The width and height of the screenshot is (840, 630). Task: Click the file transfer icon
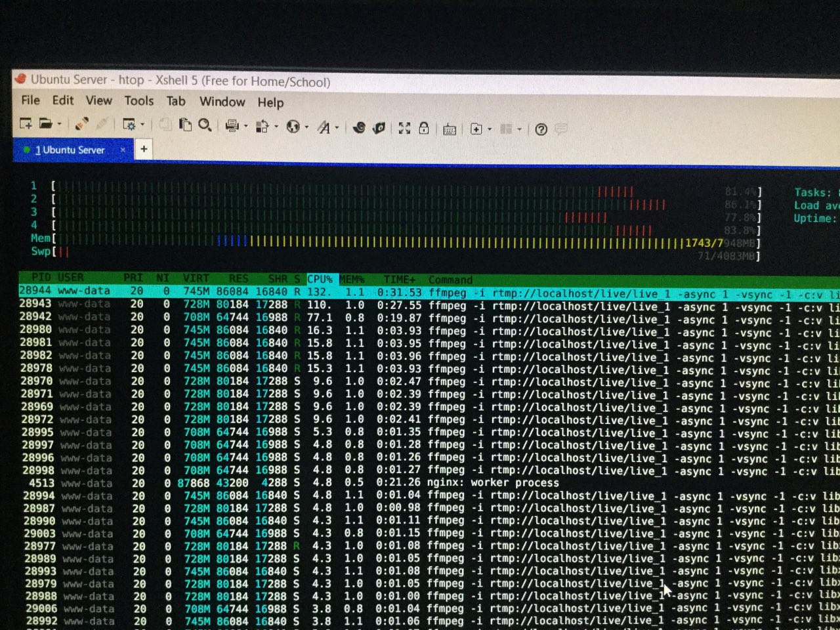(x=262, y=126)
